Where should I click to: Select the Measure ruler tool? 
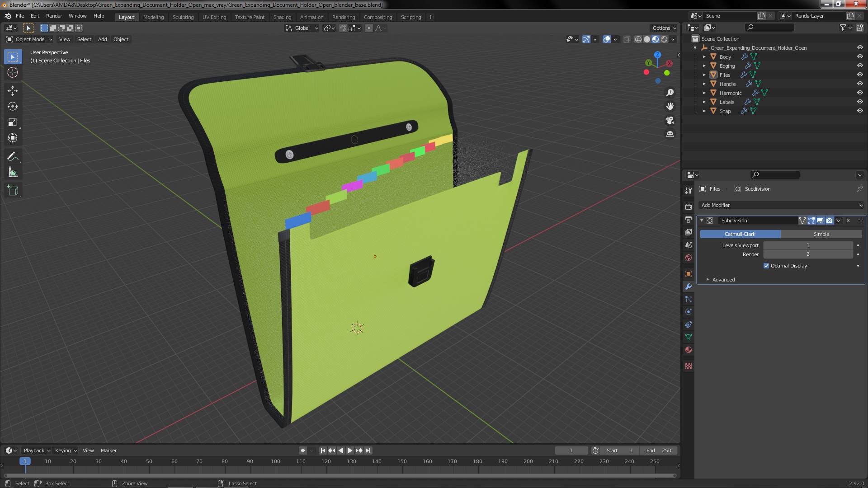[13, 173]
